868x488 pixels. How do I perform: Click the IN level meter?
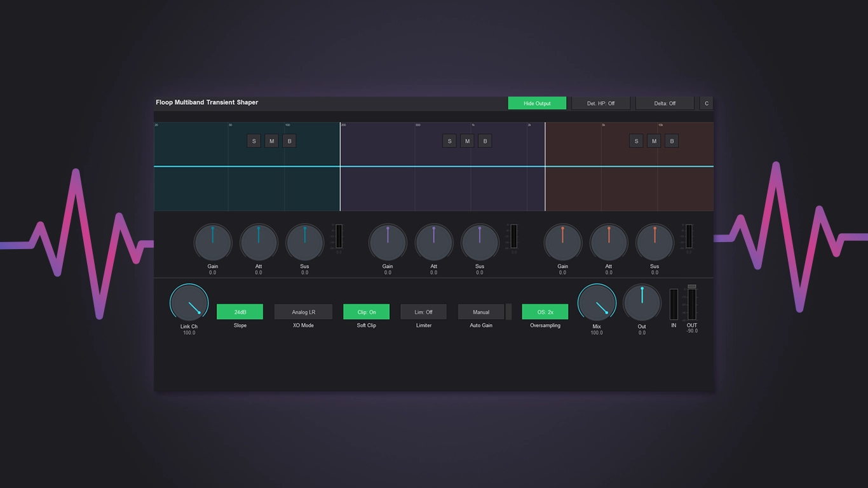674,304
